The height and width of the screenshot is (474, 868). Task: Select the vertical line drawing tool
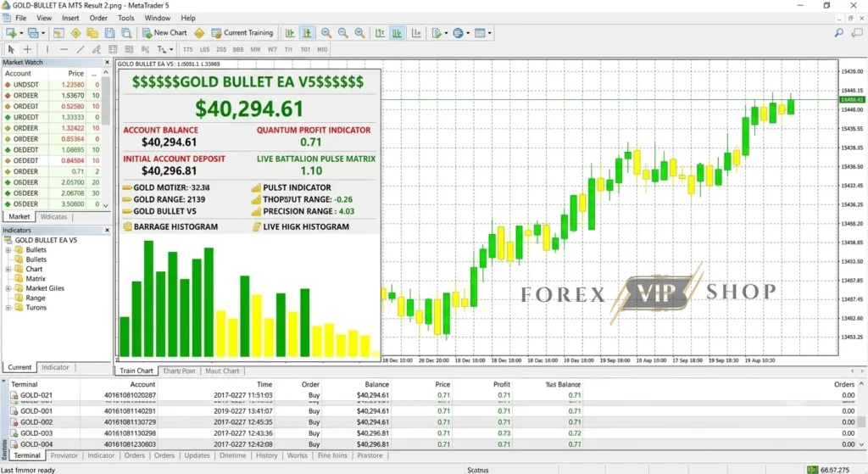tap(47, 49)
